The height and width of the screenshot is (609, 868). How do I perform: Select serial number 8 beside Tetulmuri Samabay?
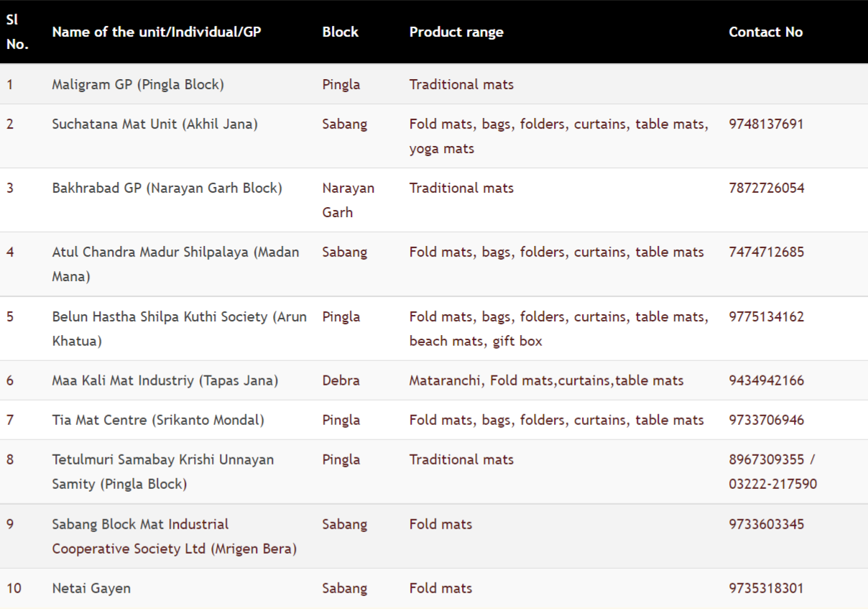(x=10, y=459)
